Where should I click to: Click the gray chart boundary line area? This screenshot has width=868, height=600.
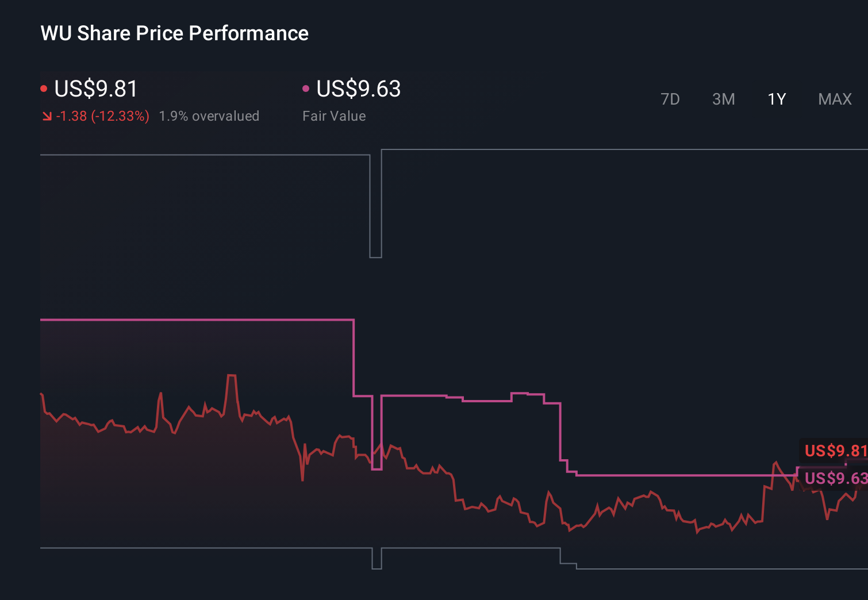pyautogui.click(x=201, y=155)
